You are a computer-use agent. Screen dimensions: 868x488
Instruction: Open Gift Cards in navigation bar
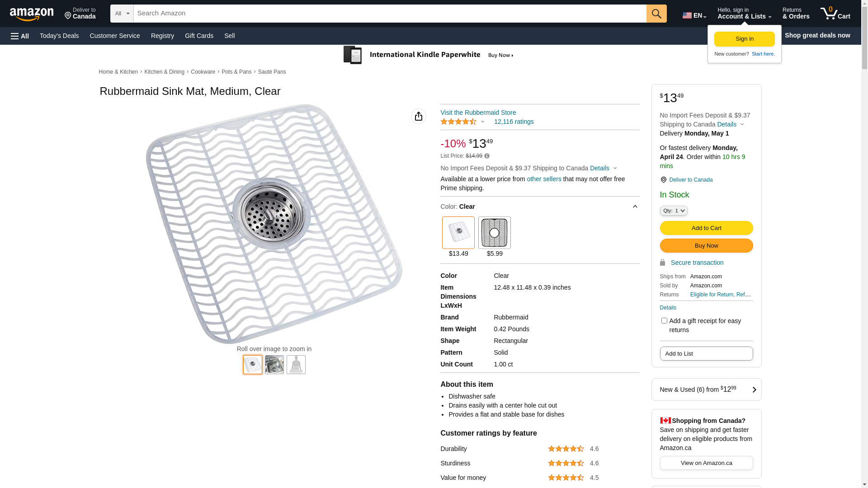199,36
